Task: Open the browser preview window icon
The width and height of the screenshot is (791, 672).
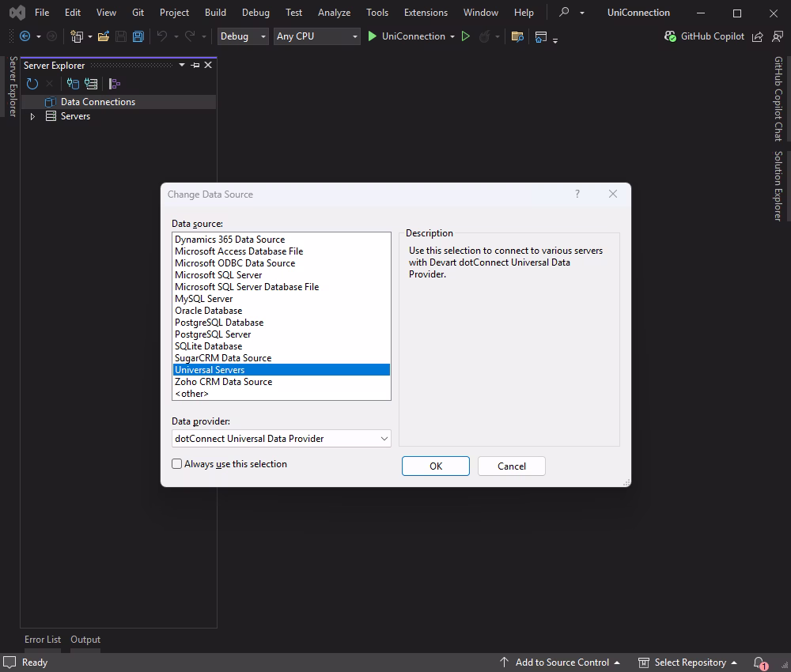Action: coord(541,37)
